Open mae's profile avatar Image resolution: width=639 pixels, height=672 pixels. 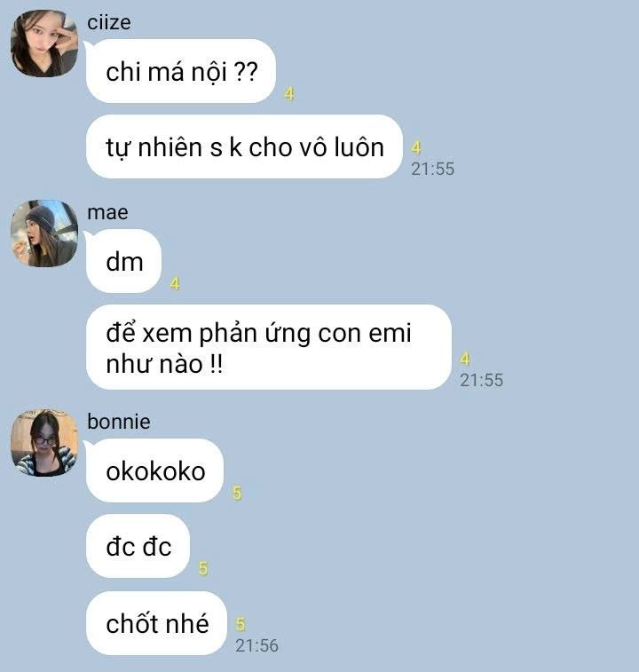point(44,233)
